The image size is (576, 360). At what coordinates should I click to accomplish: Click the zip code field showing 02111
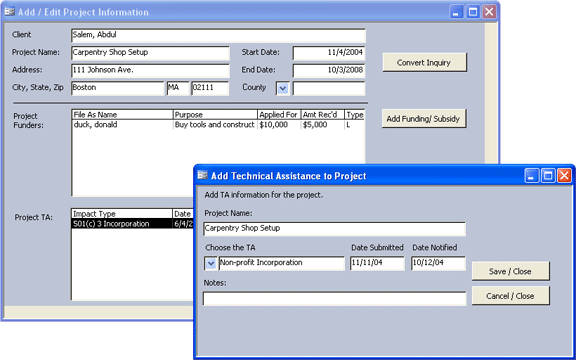click(210, 88)
